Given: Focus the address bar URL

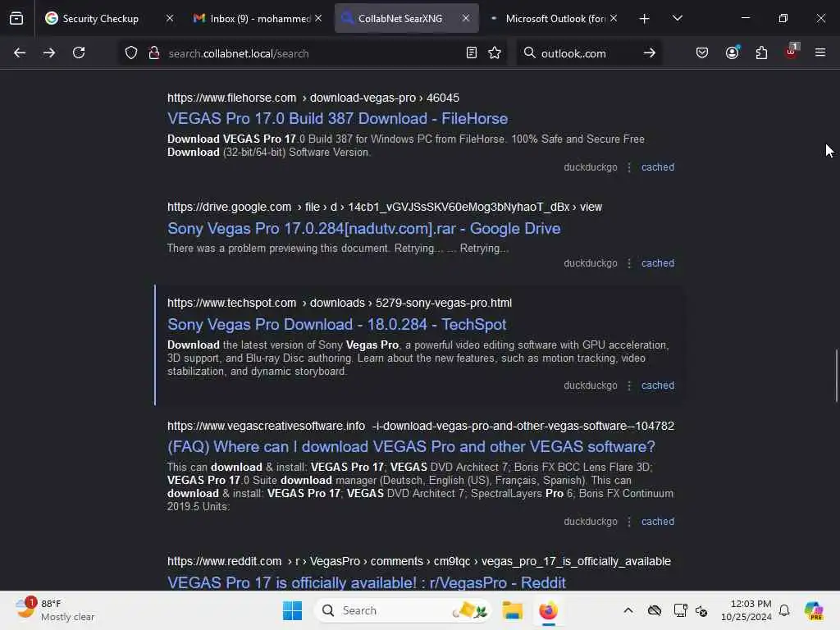Looking at the screenshot, I should click(x=313, y=53).
